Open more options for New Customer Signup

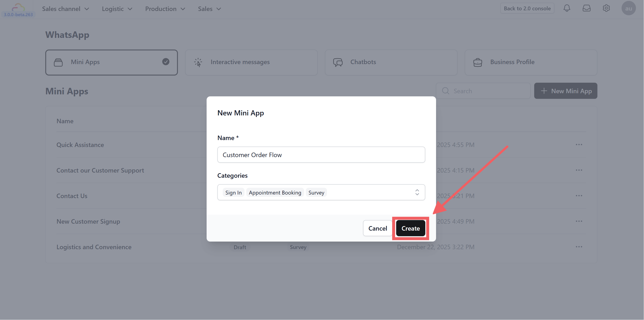579,221
